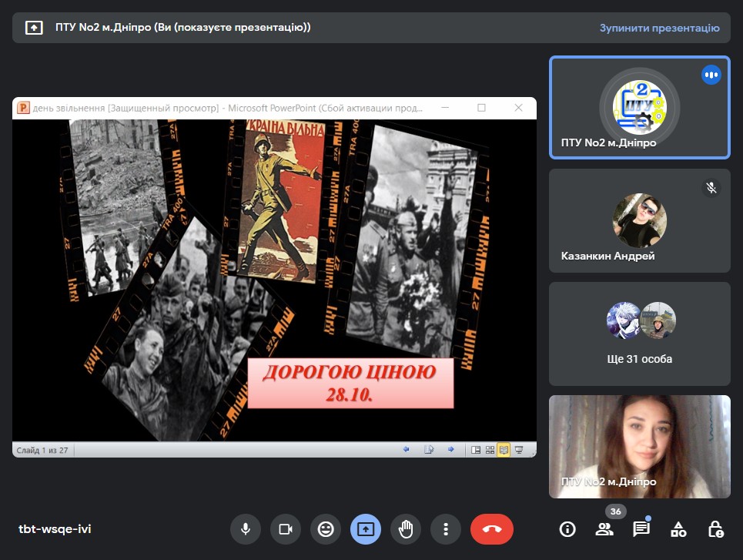Start Slide Show view icon in PowerPoint
The image size is (743, 560).
click(x=519, y=450)
